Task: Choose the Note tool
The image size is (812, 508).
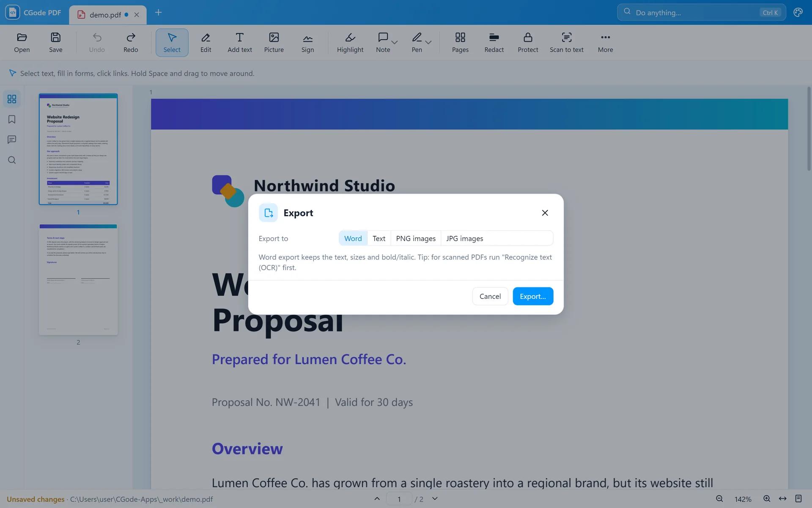Action: 383,42
